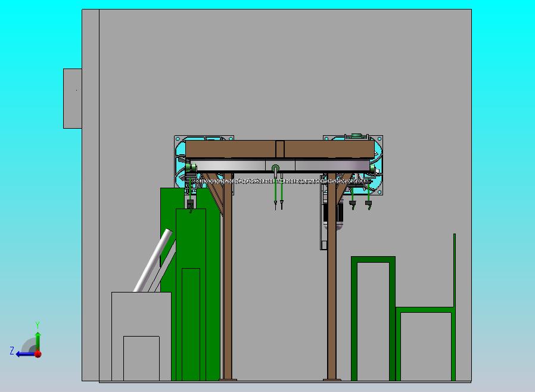Click the red origin ball of triad
Viewport: 535px width, 392px height.
38,354
